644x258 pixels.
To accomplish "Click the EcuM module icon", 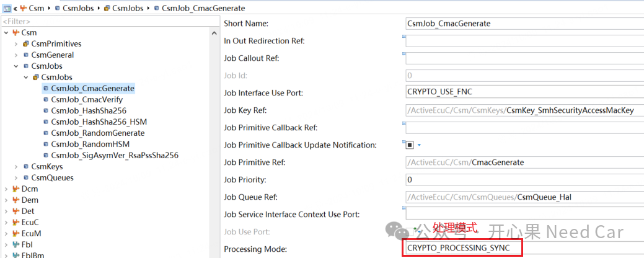I will tap(15, 234).
